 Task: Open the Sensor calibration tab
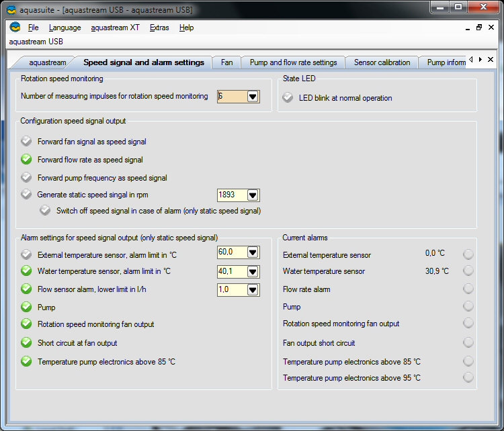point(382,62)
